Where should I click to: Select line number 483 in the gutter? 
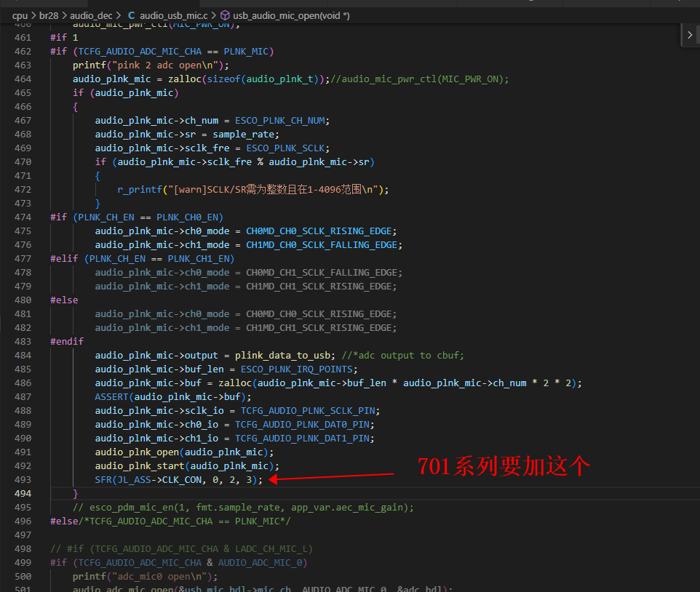click(23, 341)
